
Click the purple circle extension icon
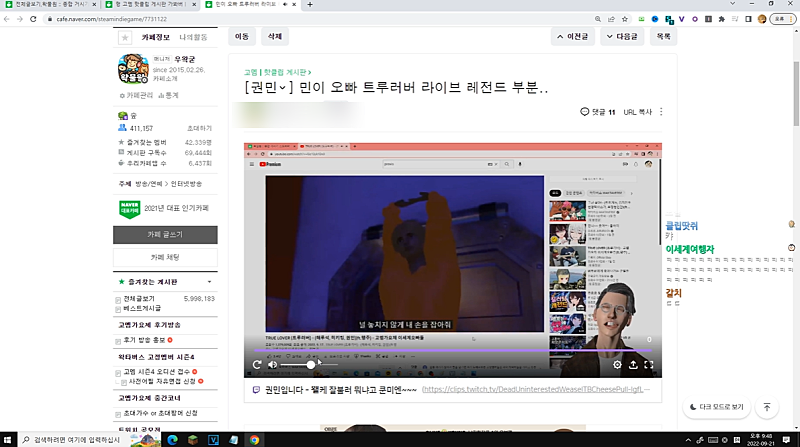coord(695,19)
